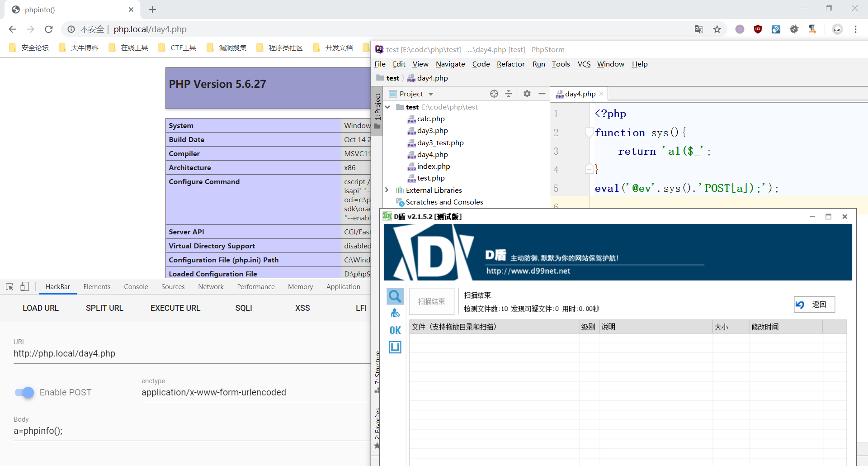Click the LOAD URL button
868x466 pixels.
(41, 308)
